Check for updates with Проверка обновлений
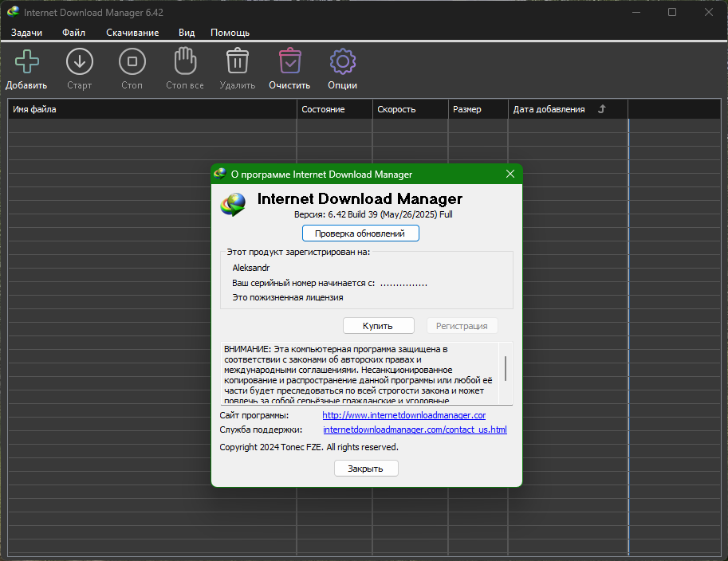The height and width of the screenshot is (561, 728). click(x=360, y=233)
